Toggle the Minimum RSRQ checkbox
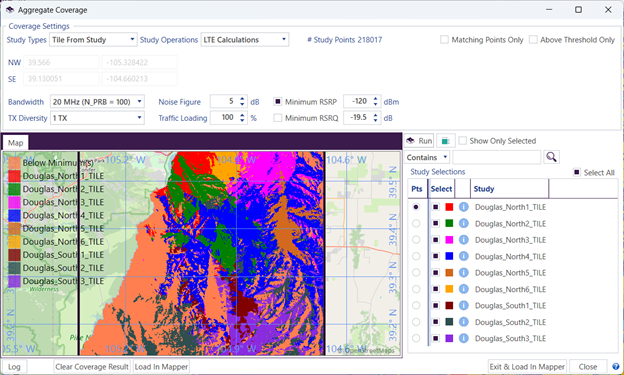 click(278, 118)
